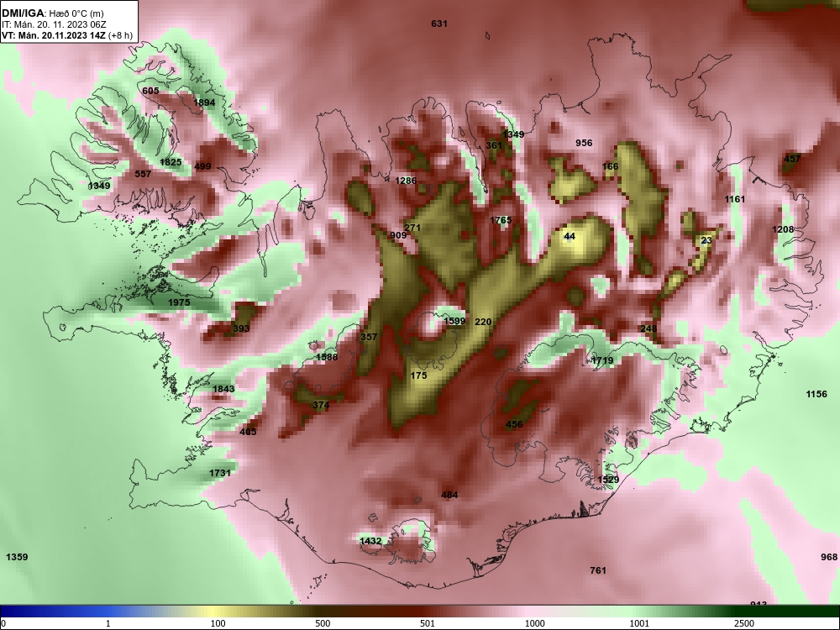The width and height of the screenshot is (840, 630).
Task: Click the 456 map value
Action: [x=514, y=424]
